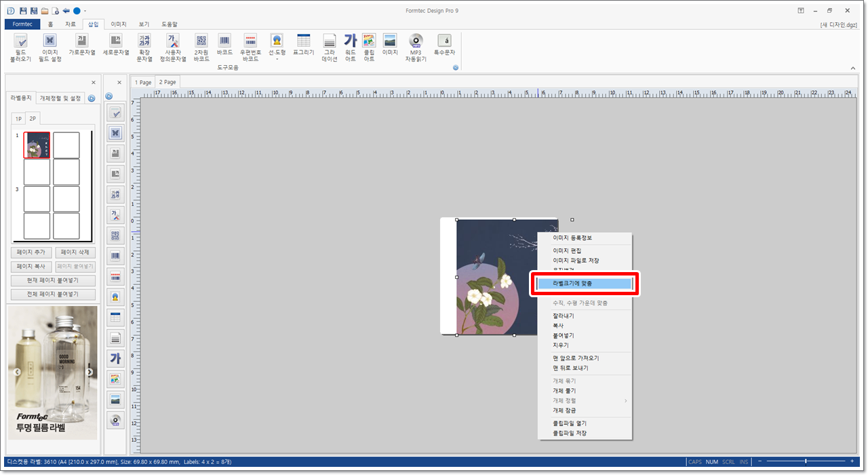Screen dimensions: 868x475
Task: Click the back arrow icon in title bar
Action: 66,11
